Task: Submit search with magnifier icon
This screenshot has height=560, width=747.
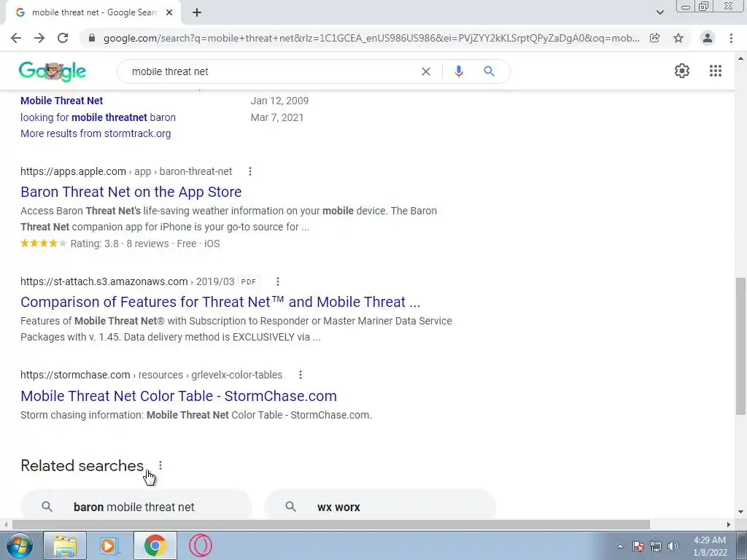Action: click(489, 71)
